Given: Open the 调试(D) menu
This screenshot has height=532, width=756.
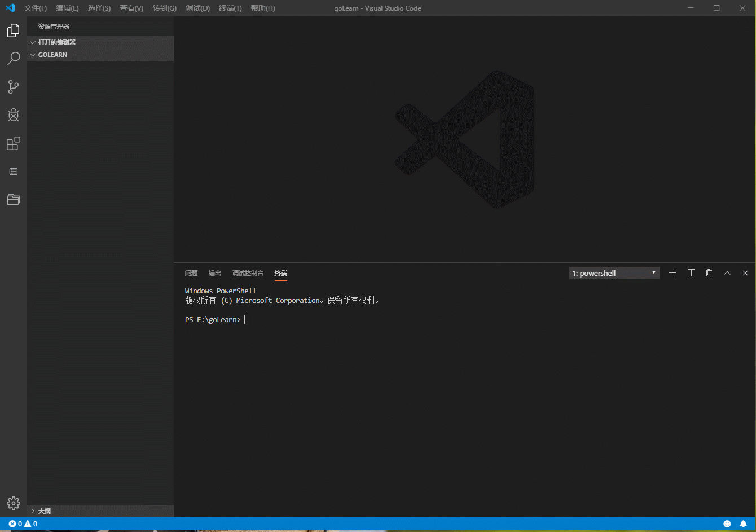Looking at the screenshot, I should tap(197, 8).
